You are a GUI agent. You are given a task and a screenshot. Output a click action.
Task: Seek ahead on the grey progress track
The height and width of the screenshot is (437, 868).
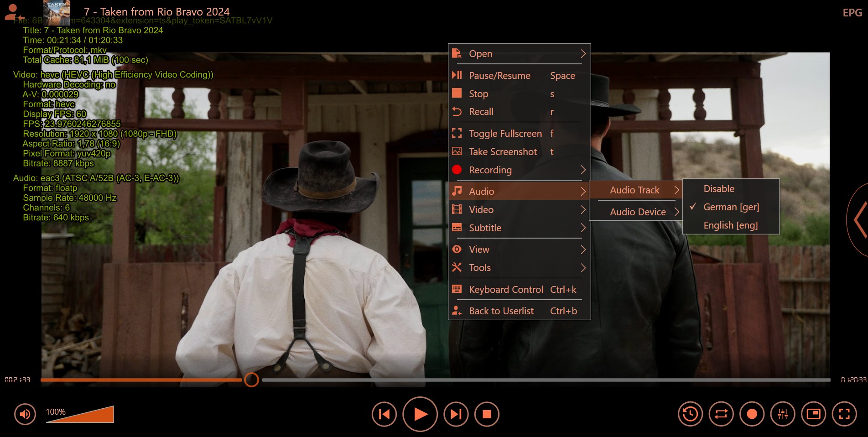[x=546, y=380]
